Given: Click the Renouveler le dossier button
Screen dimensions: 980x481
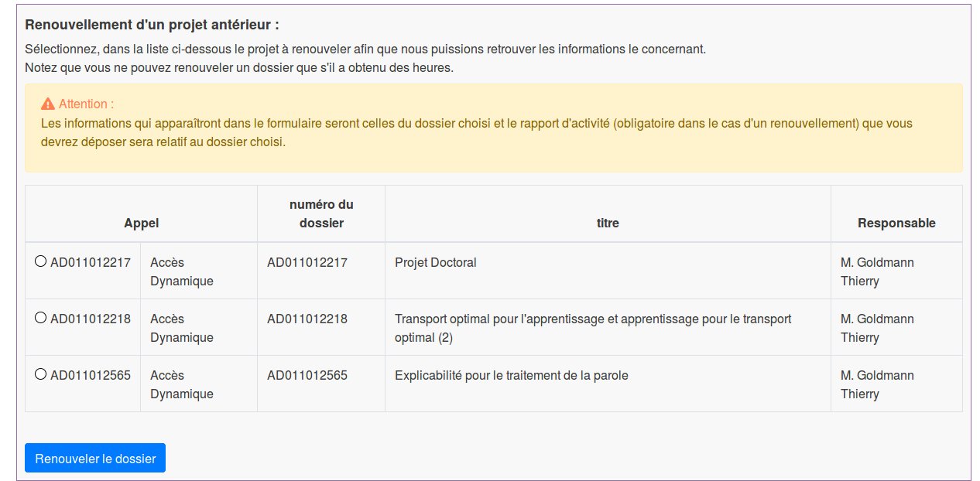Looking at the screenshot, I should 94,458.
